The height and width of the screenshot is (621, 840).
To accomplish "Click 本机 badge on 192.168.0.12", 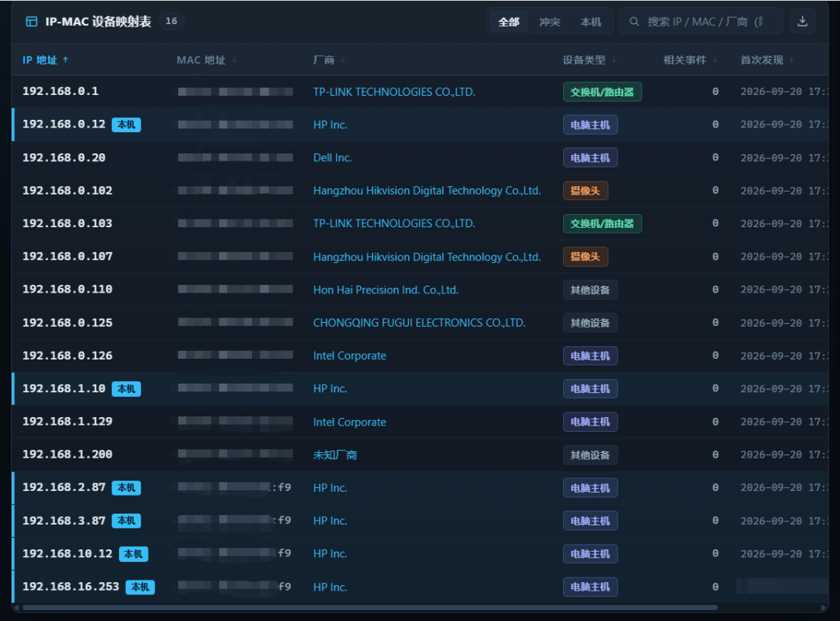I will [126, 125].
